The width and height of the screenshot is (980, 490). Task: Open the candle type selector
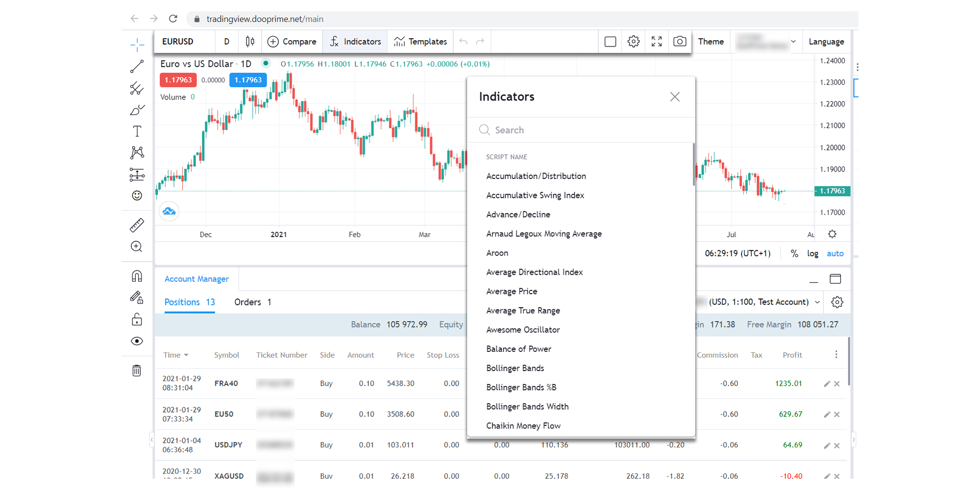click(250, 42)
